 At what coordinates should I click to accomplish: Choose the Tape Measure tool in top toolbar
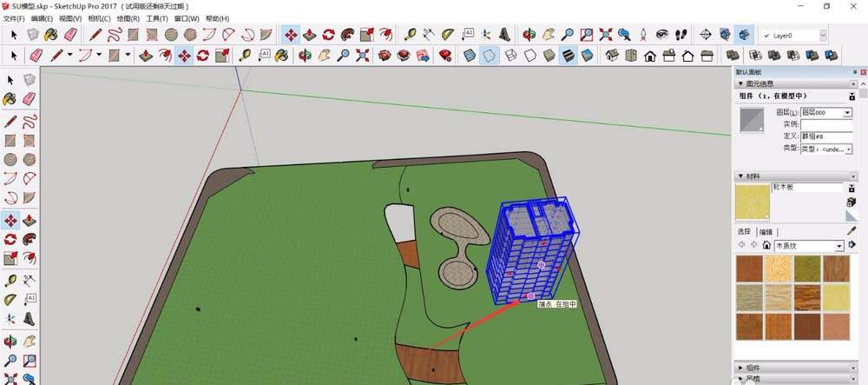coord(411,35)
